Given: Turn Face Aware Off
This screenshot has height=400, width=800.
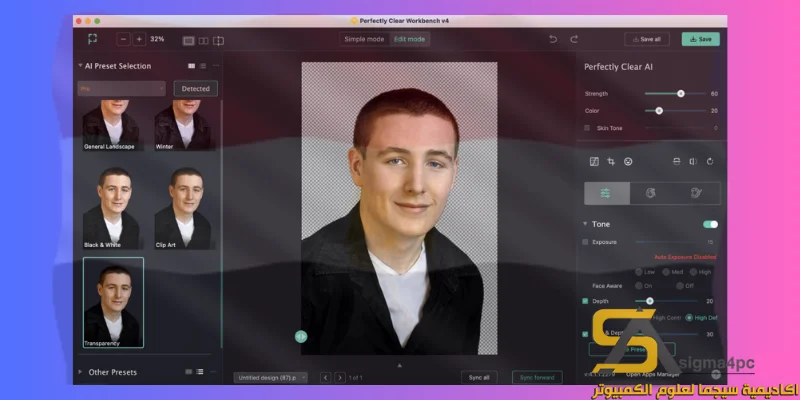Looking at the screenshot, I should (680, 286).
